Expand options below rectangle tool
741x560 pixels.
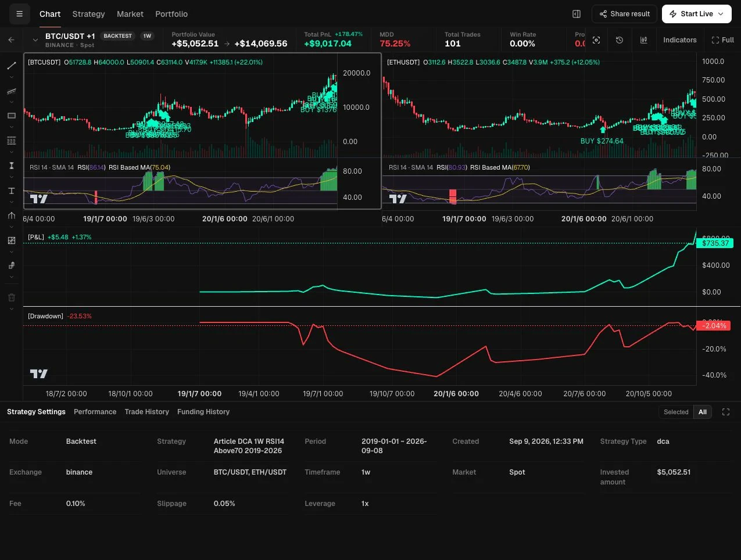[x=11, y=127]
